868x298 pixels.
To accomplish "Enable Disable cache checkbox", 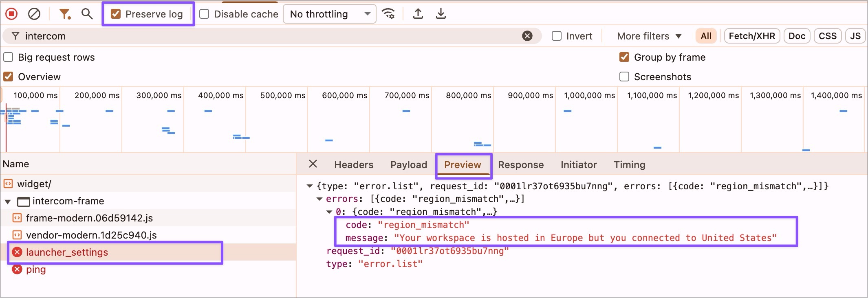I will 204,14.
